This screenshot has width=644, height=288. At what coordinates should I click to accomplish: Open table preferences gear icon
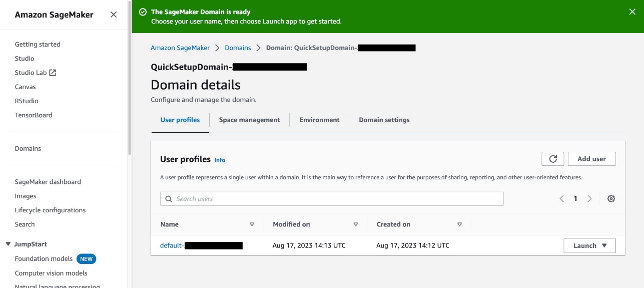pos(611,199)
